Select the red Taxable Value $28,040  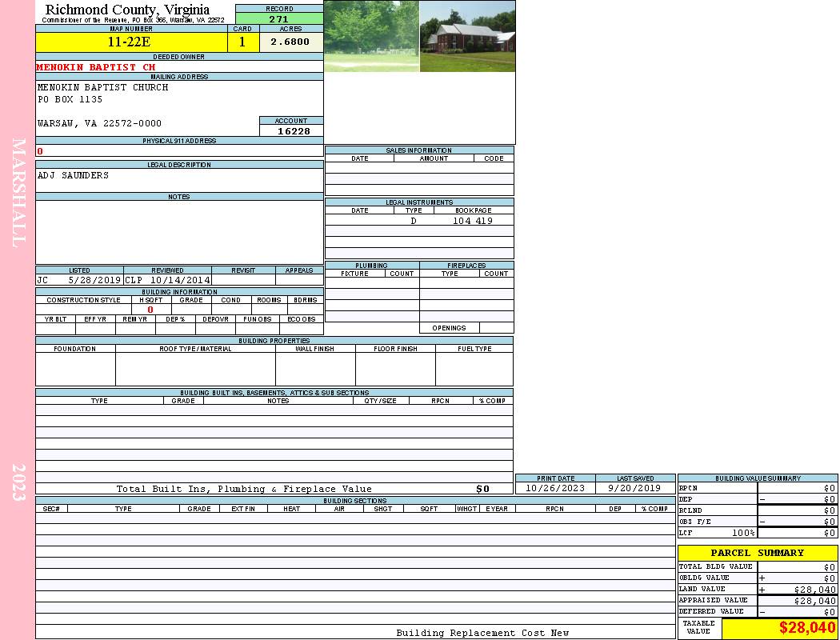806,628
